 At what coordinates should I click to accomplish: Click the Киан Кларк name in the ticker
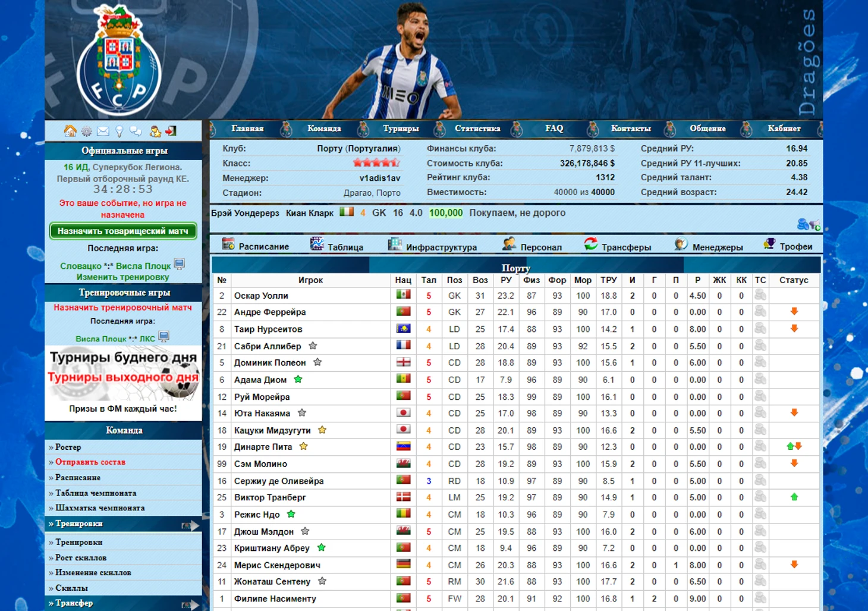310,213
